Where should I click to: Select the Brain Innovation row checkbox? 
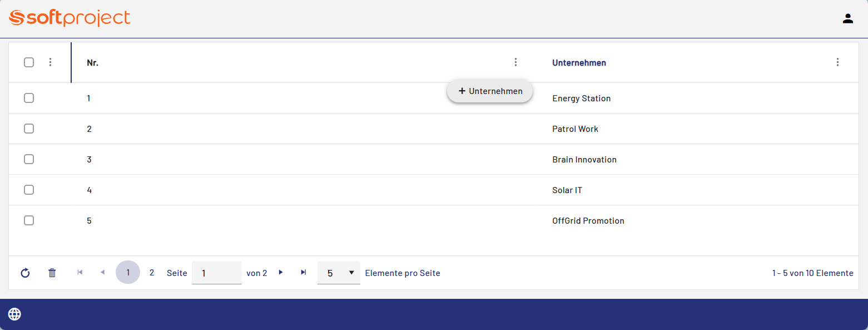click(x=29, y=159)
